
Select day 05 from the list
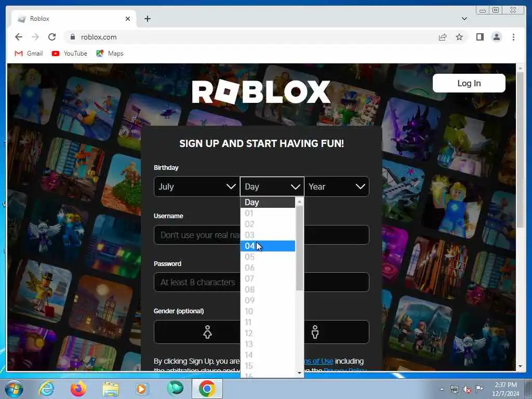click(268, 257)
